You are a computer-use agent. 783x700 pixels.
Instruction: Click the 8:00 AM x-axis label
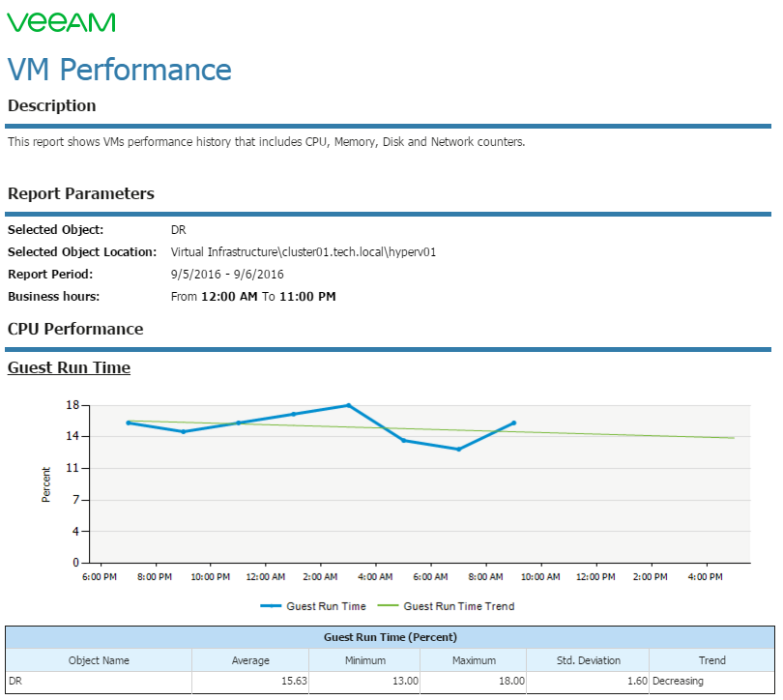[x=485, y=577]
